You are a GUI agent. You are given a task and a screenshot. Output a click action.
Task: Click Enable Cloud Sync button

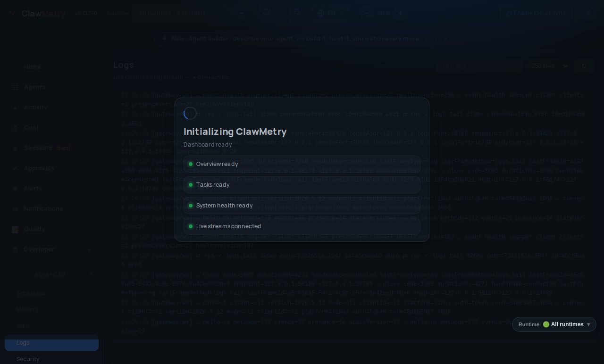tap(536, 13)
